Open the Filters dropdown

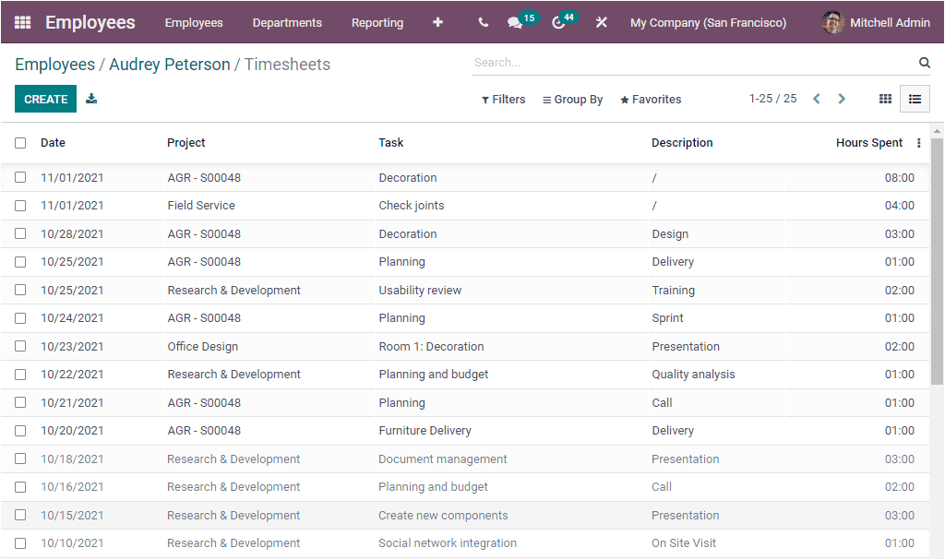pos(503,99)
